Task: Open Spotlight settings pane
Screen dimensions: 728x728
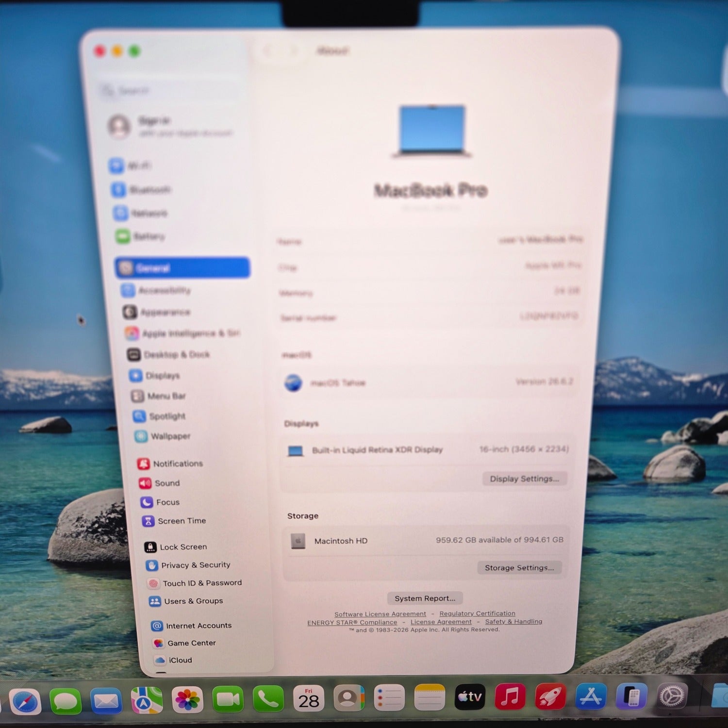Action: click(x=160, y=416)
